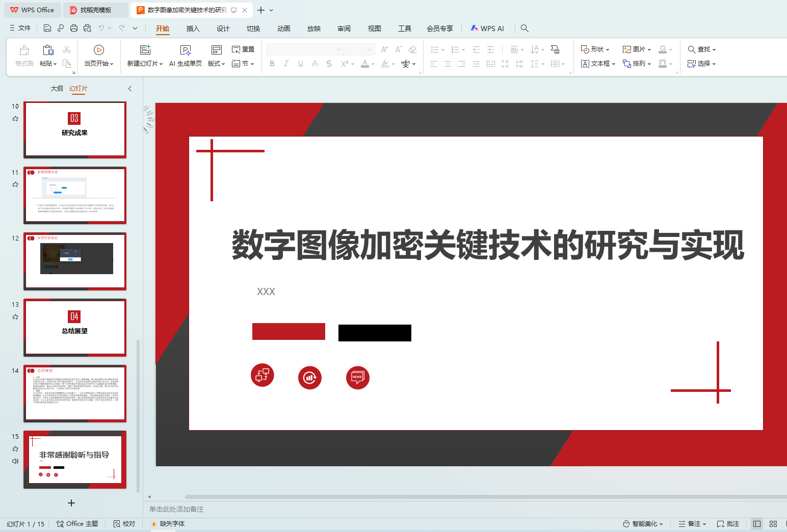Click the Reset (重置) slide button
Viewport: 787px width, 532px height.
[x=243, y=49]
